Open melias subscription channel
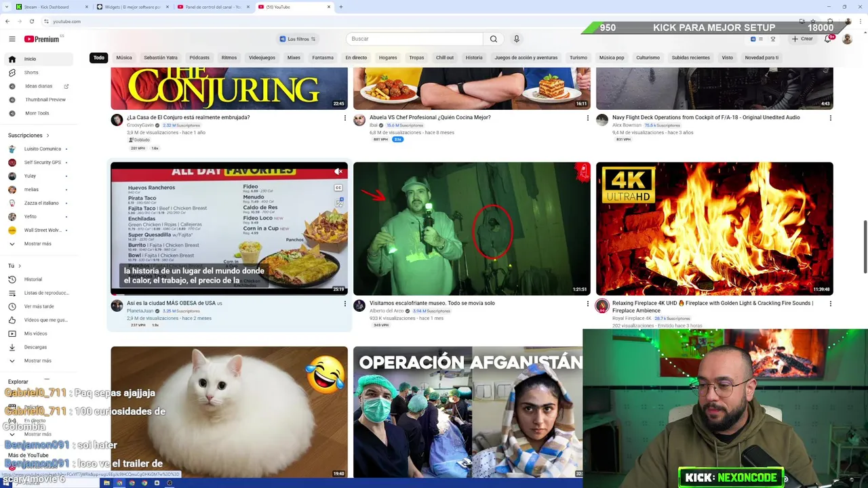Image resolution: width=868 pixels, height=488 pixels. pos(39,189)
